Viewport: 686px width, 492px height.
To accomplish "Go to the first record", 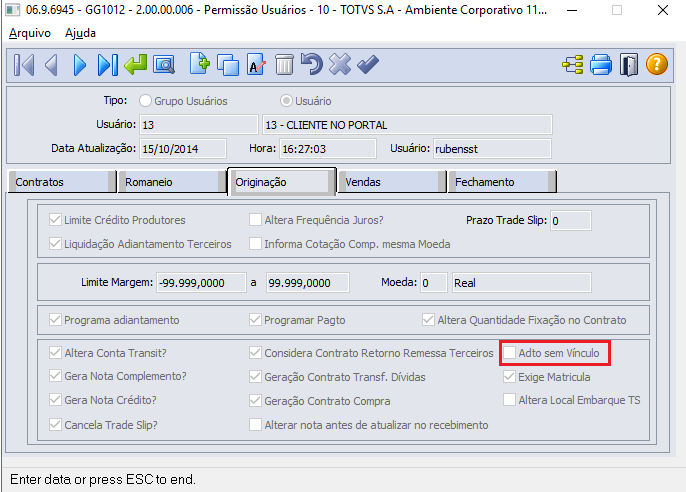I will pos(24,65).
